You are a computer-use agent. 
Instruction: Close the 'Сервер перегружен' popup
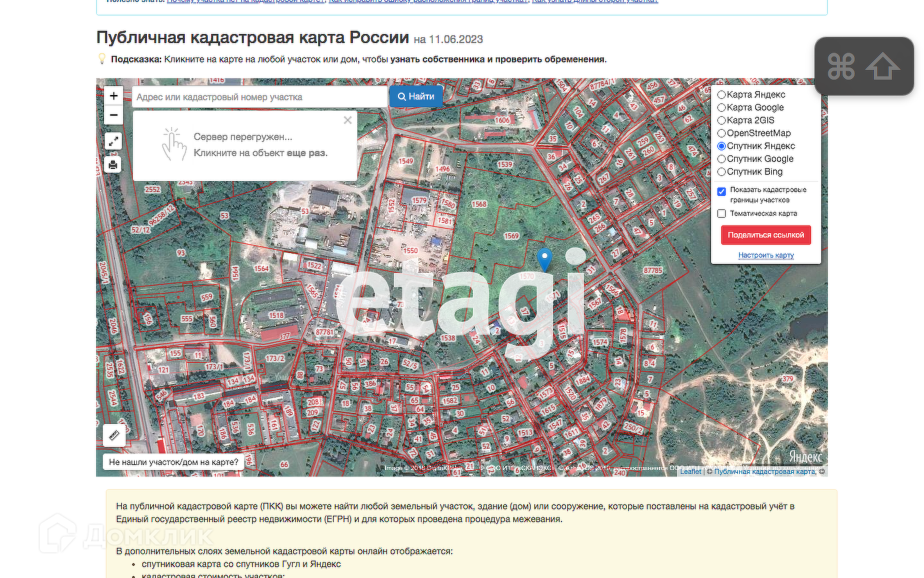click(x=348, y=120)
